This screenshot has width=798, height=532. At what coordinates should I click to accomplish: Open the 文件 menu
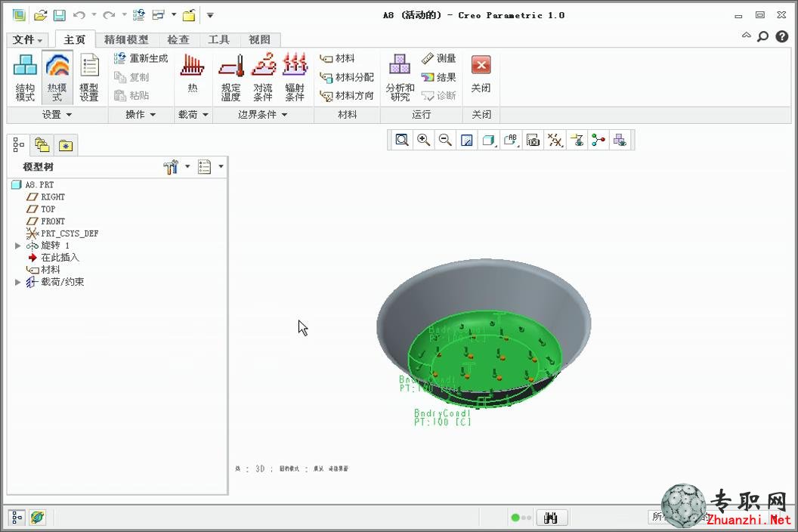[x=27, y=40]
